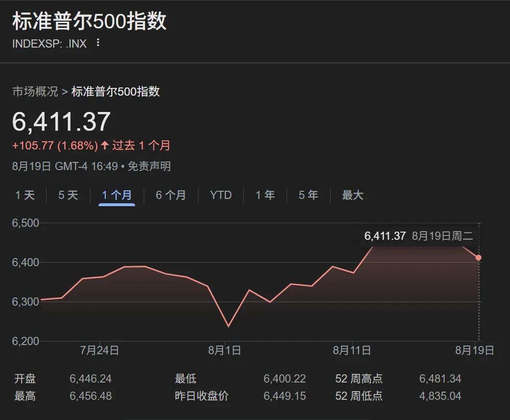Click the 6,500 y-axis label
Image resolution: width=510 pixels, height=420 pixels.
tap(25, 223)
